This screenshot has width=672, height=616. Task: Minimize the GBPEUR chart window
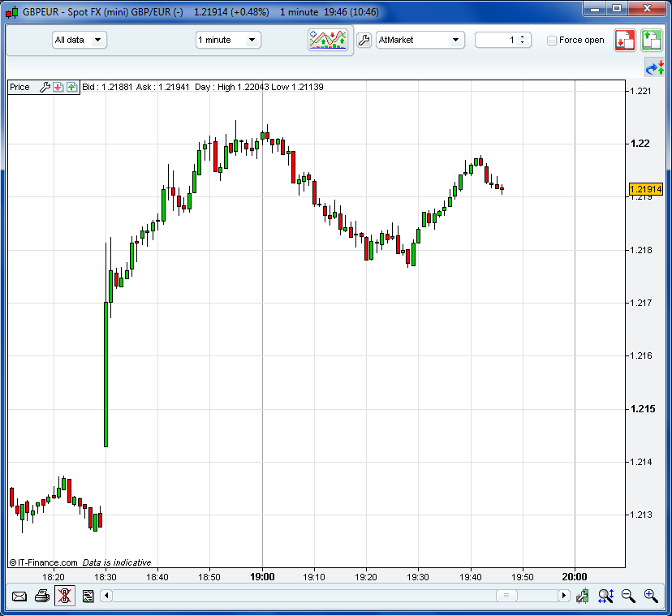(595, 9)
